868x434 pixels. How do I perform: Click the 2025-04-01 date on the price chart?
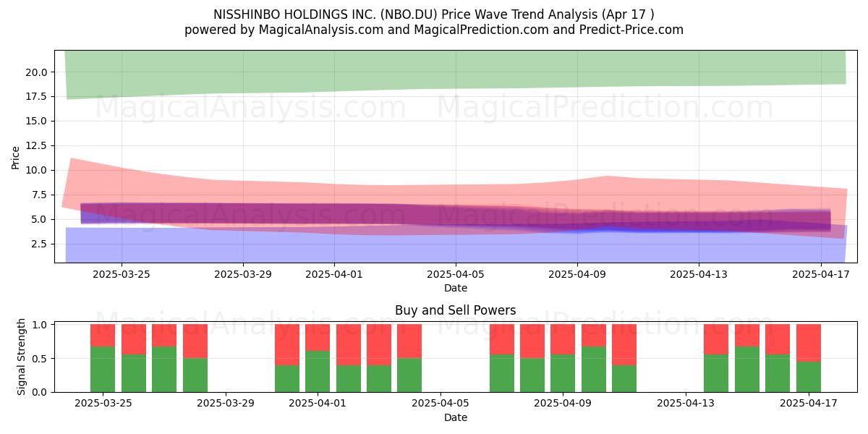pos(334,274)
